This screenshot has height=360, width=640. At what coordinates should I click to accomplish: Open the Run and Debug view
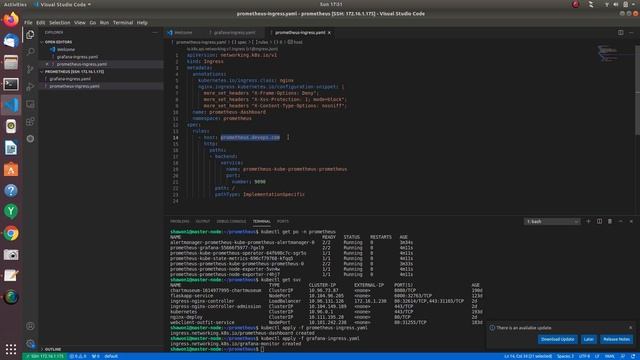(30, 87)
